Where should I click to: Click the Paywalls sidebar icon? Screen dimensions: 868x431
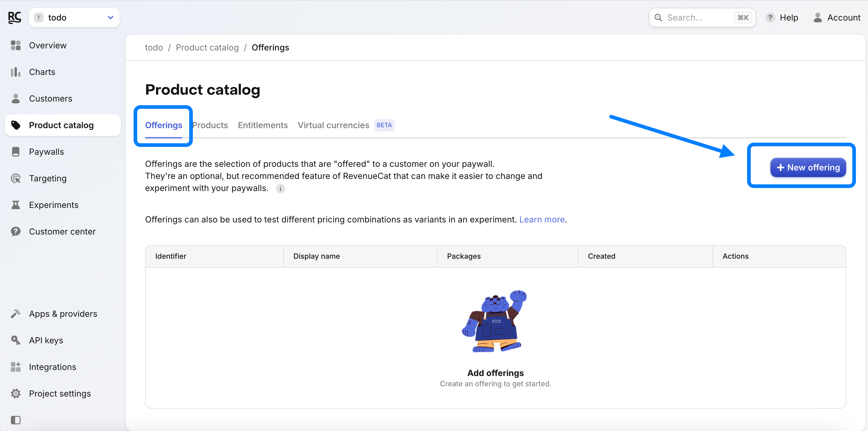[x=15, y=152]
